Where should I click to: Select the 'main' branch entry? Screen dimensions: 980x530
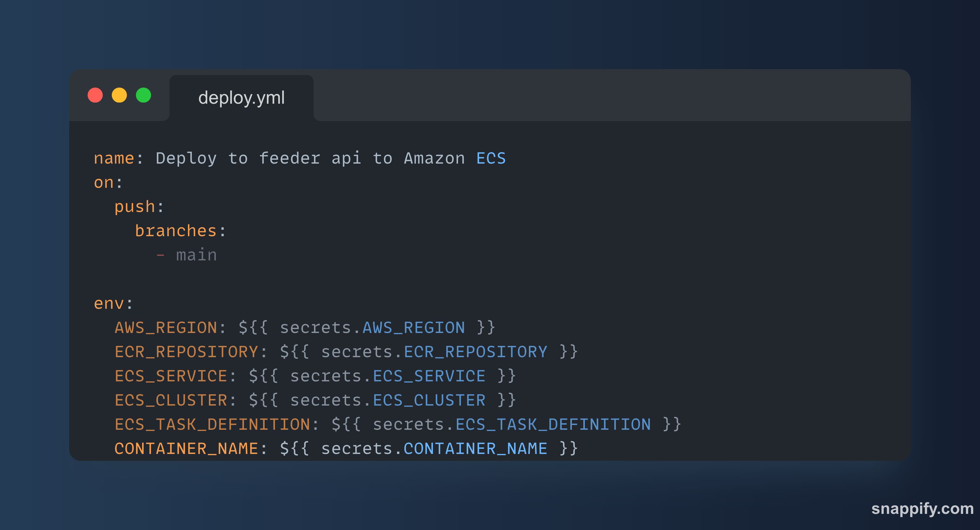(x=196, y=255)
